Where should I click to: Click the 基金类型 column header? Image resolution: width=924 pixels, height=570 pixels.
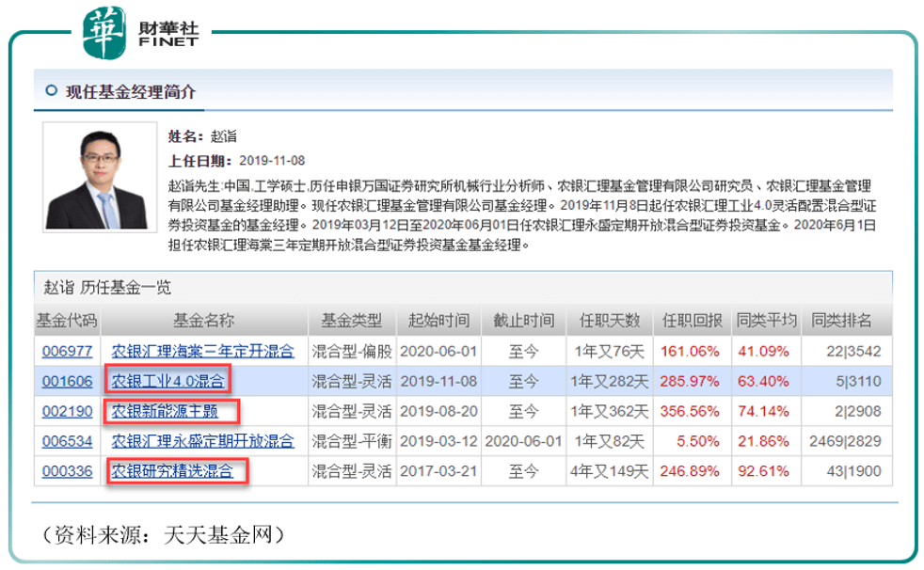point(352,321)
